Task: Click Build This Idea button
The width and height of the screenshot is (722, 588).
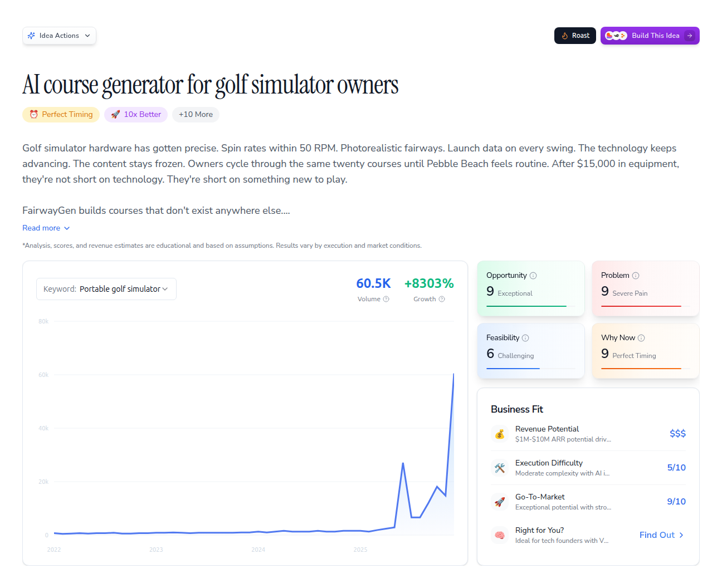Action: point(650,36)
